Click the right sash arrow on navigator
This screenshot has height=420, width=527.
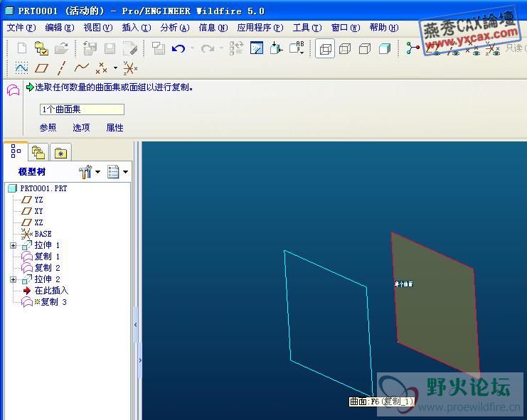[140, 360]
